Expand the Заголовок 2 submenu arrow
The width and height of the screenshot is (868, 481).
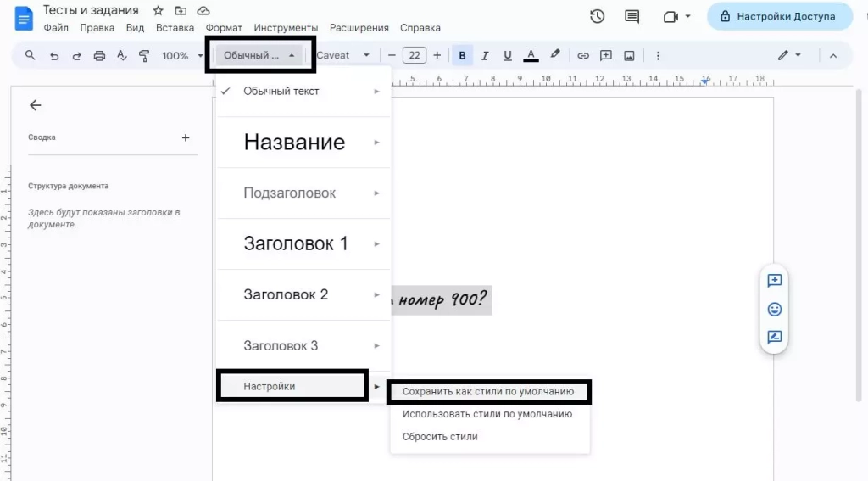point(376,295)
